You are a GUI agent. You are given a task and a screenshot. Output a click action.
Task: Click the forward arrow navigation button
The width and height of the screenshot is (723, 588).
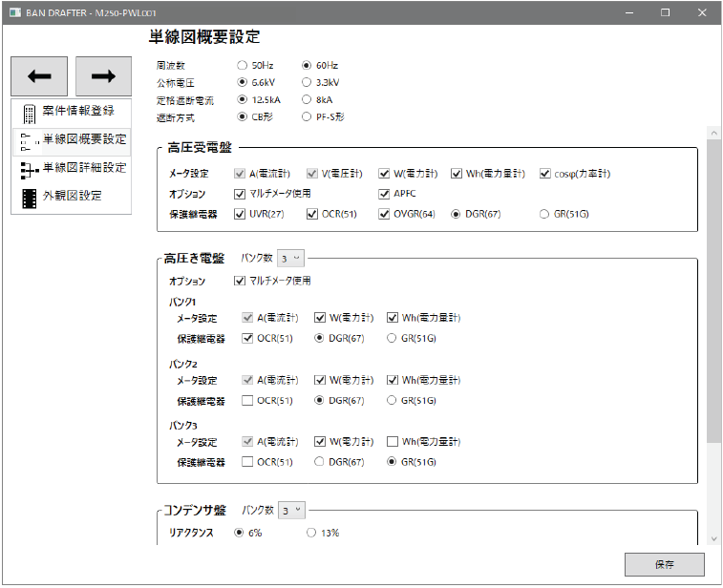coord(103,76)
